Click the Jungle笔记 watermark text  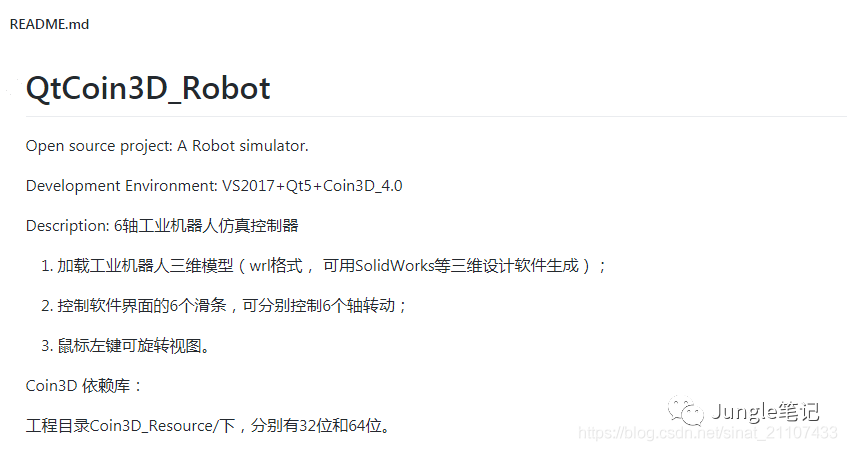(x=765, y=411)
